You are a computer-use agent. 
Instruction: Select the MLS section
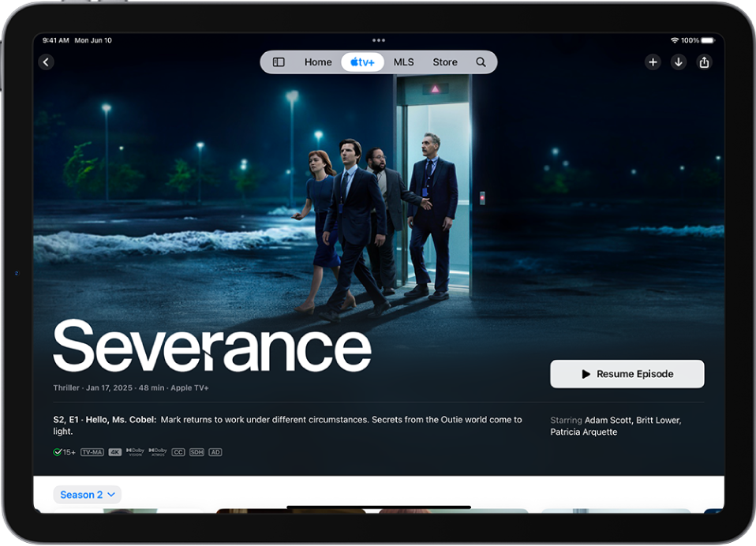click(x=403, y=62)
